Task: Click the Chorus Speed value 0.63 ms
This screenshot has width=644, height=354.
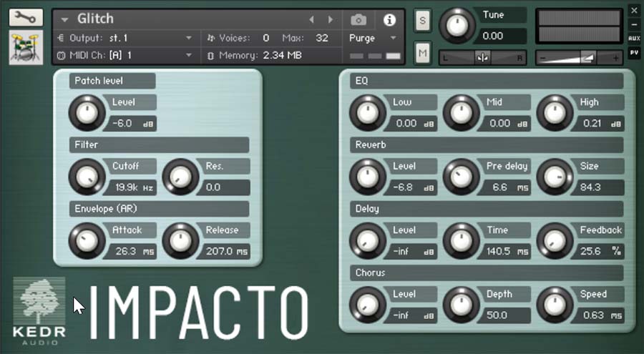Action: (599, 316)
